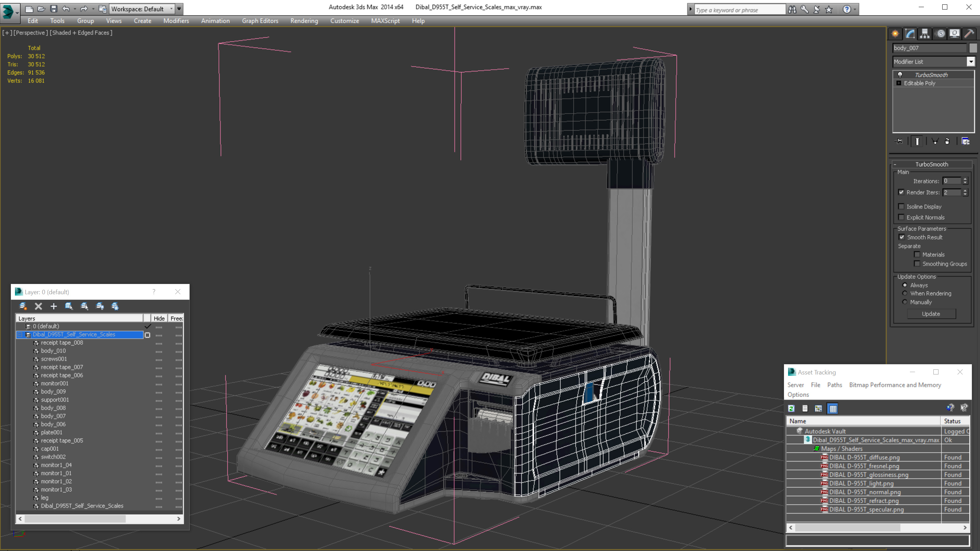Image resolution: width=980 pixels, height=551 pixels.
Task: Click Table View icon in Asset Tracking
Action: tap(833, 408)
